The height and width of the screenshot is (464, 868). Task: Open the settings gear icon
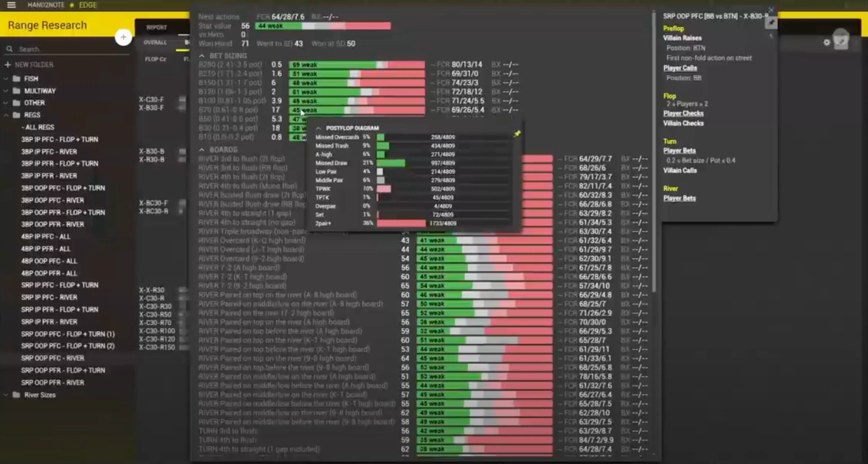click(x=827, y=43)
